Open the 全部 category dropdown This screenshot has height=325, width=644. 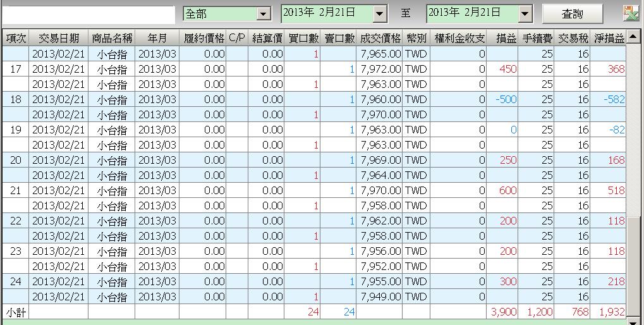264,14
